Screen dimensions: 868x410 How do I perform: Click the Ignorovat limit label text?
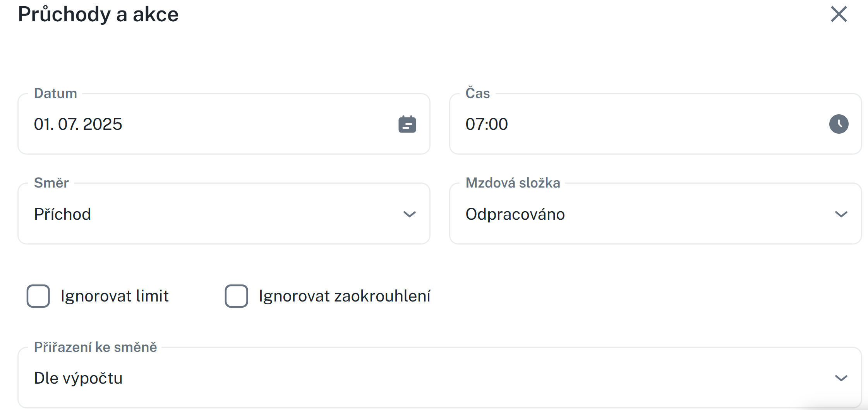(x=115, y=296)
